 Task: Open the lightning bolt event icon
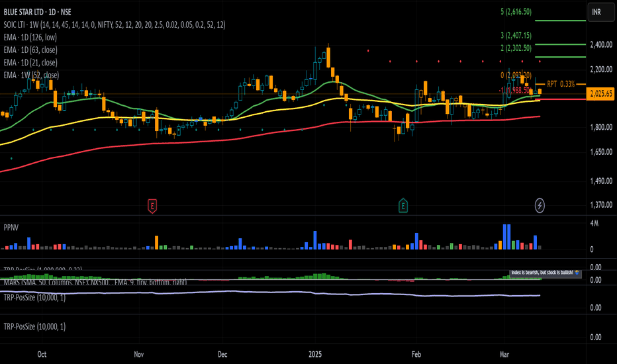[x=540, y=205]
